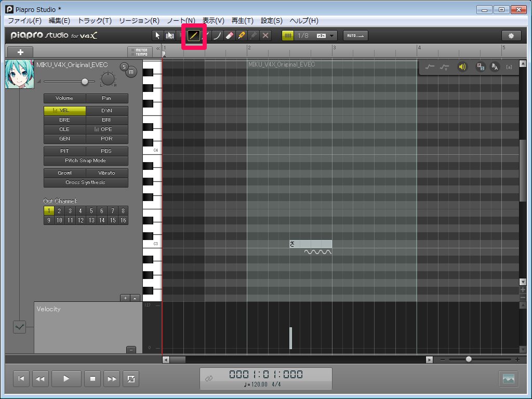Toggle Pitch Snap Mode
The height and width of the screenshot is (399, 532).
tap(86, 161)
